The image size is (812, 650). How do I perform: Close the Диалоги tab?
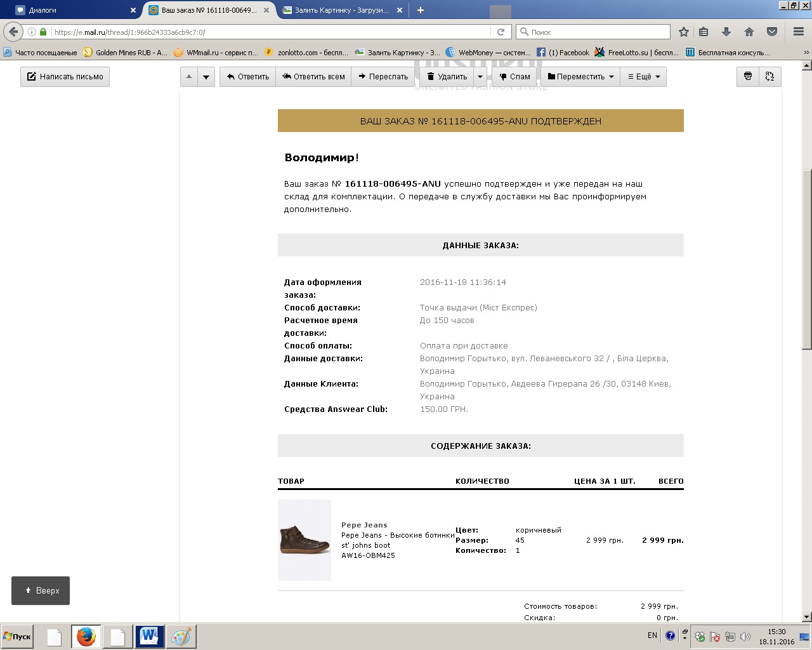pos(133,10)
